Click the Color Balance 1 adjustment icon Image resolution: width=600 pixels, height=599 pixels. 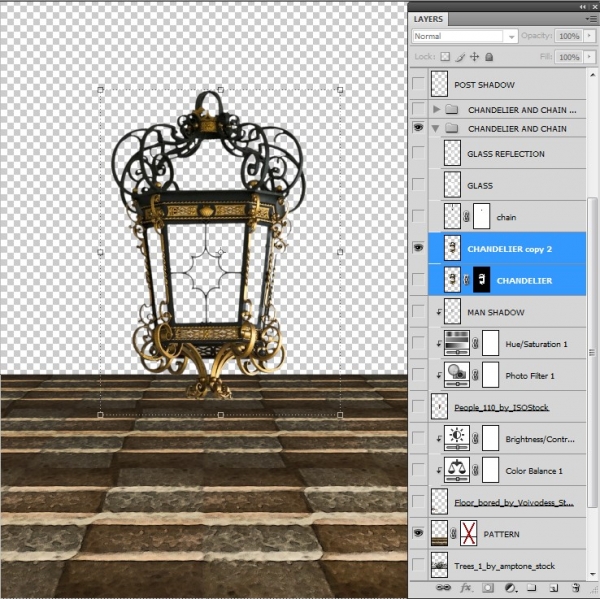tap(457, 470)
